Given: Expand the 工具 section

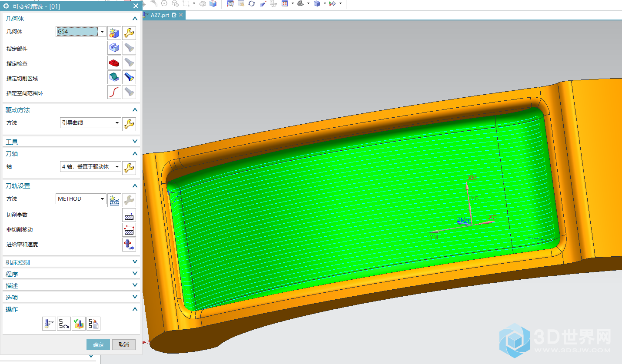Looking at the screenshot, I should pos(135,142).
